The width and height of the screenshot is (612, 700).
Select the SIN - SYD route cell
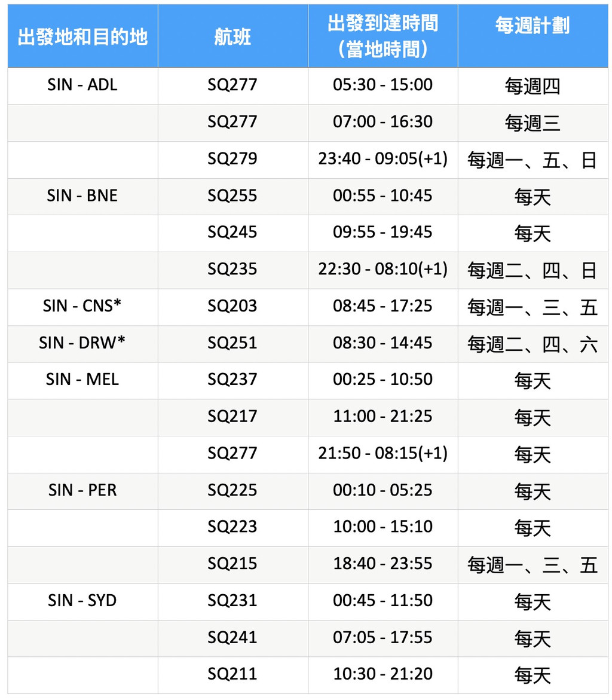point(82,602)
